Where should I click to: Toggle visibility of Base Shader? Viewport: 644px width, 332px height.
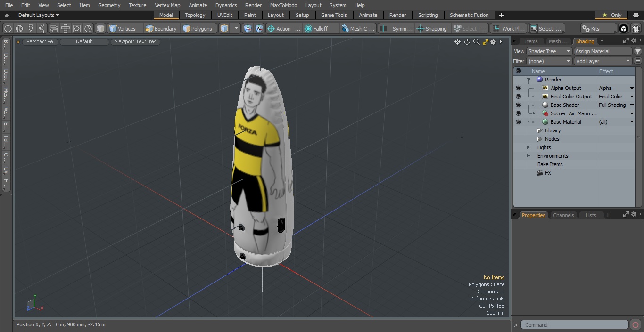click(x=519, y=105)
